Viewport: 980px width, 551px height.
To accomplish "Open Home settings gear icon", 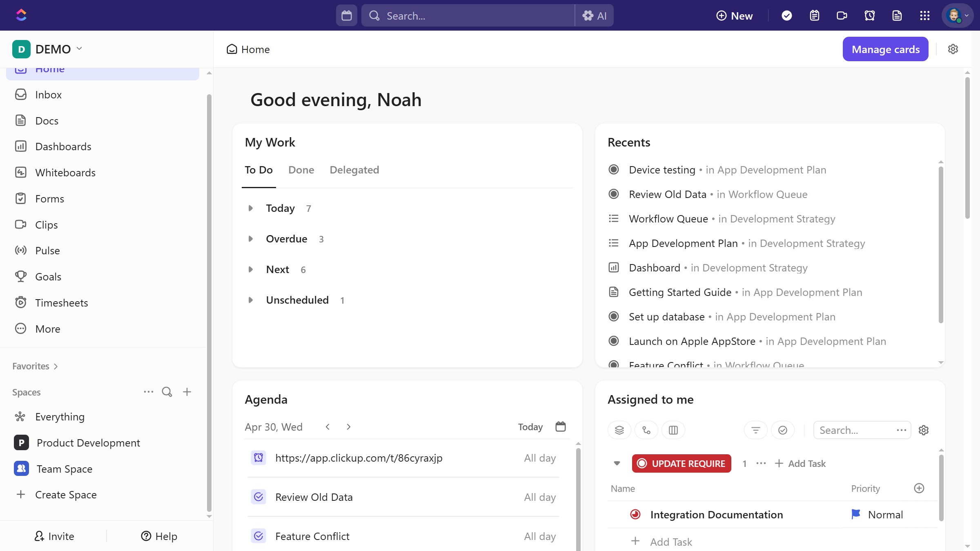I will point(953,49).
